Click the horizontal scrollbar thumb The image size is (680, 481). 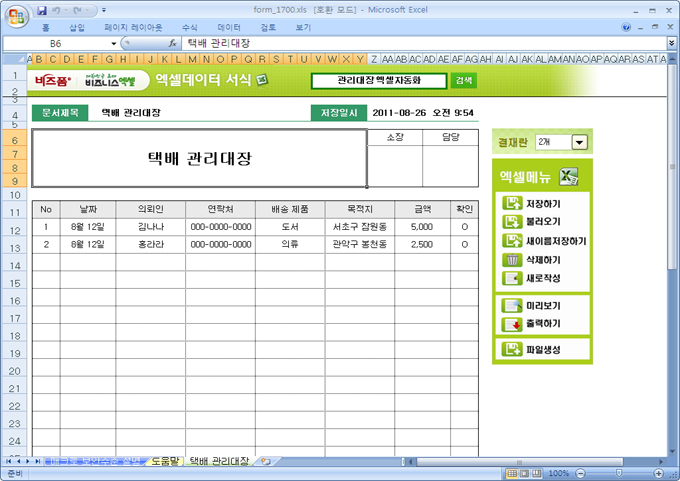tap(520, 462)
